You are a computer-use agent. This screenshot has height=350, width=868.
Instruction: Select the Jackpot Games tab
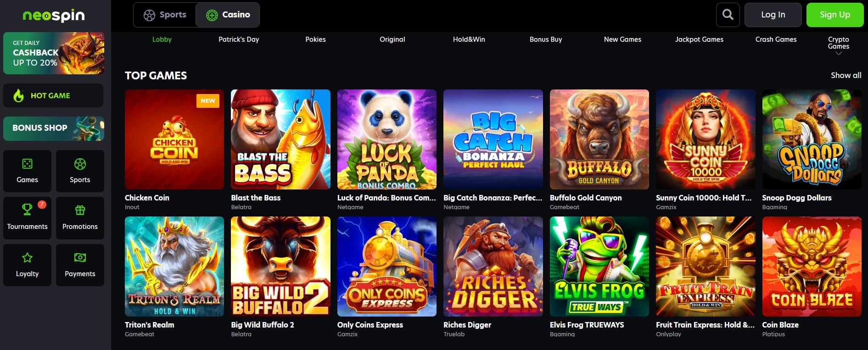coord(699,39)
